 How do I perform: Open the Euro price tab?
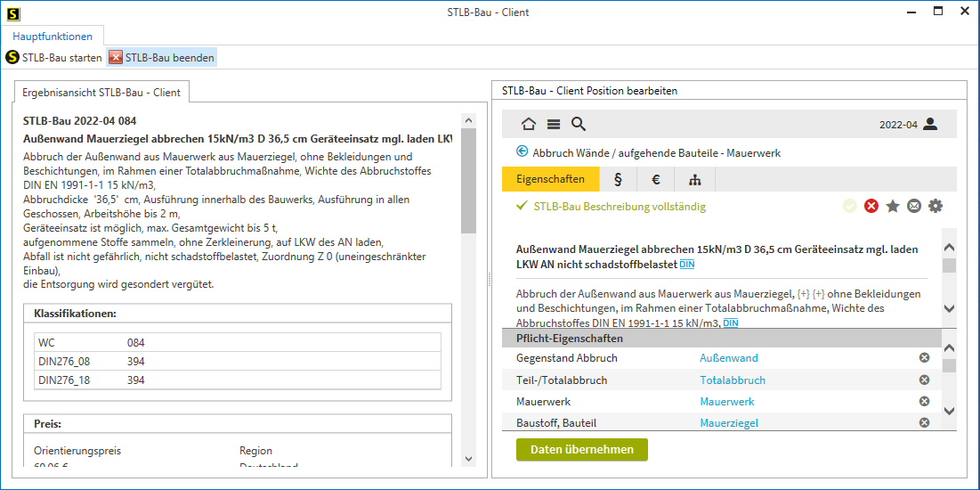pos(656,179)
